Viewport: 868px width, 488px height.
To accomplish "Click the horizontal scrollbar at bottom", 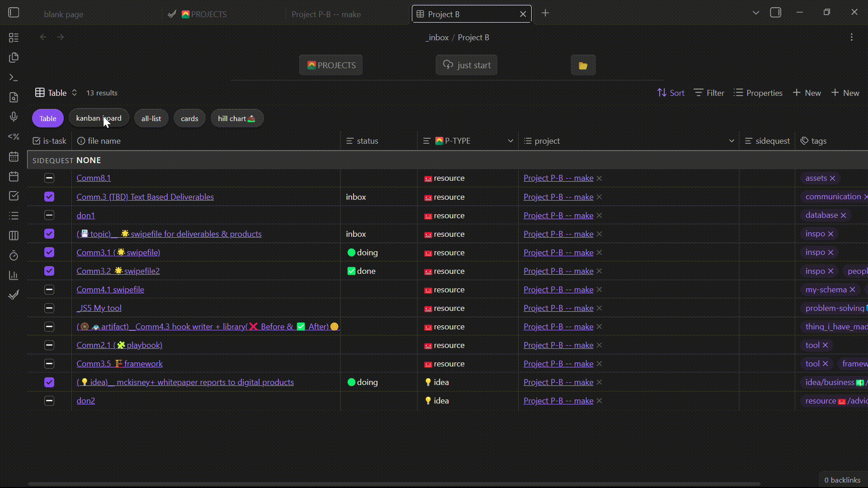I will coord(393,484).
